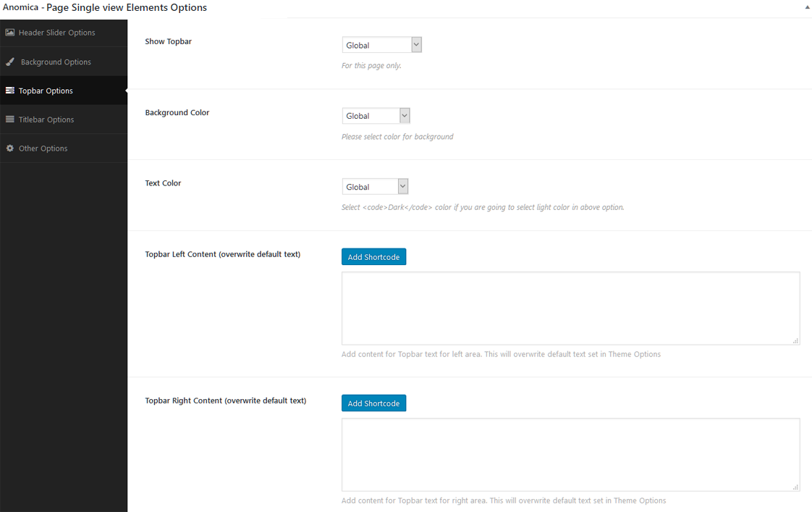Open the Text Color dropdown

pos(375,187)
